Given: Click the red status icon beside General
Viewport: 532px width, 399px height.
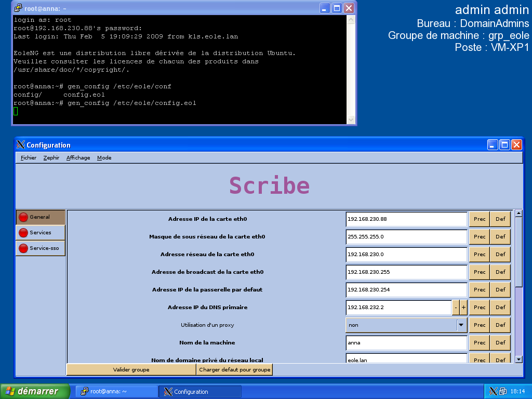Looking at the screenshot, I should pos(23,217).
